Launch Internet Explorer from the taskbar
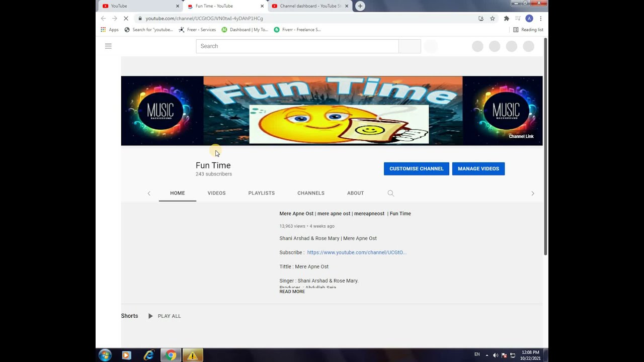 [149, 355]
